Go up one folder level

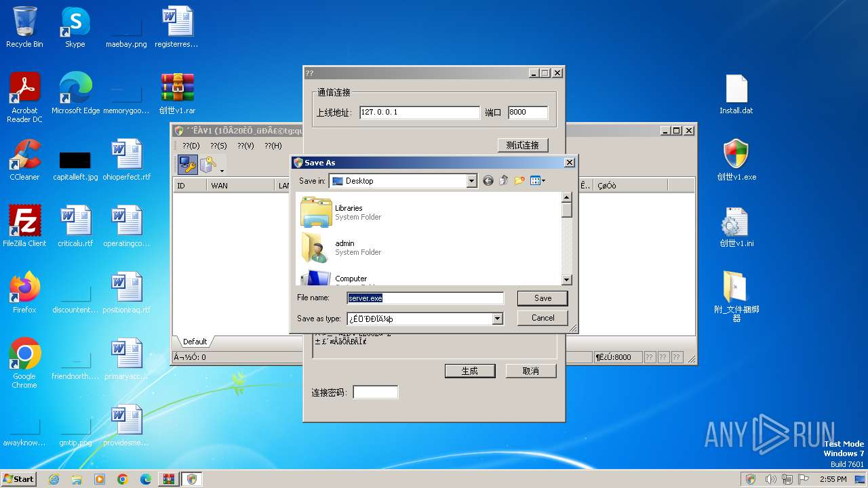coord(504,181)
